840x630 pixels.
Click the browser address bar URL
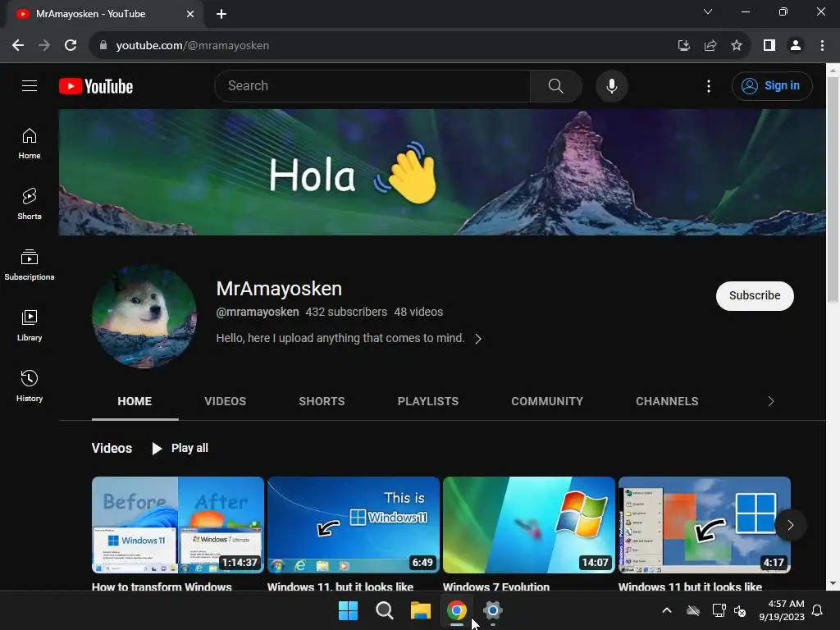(x=192, y=46)
